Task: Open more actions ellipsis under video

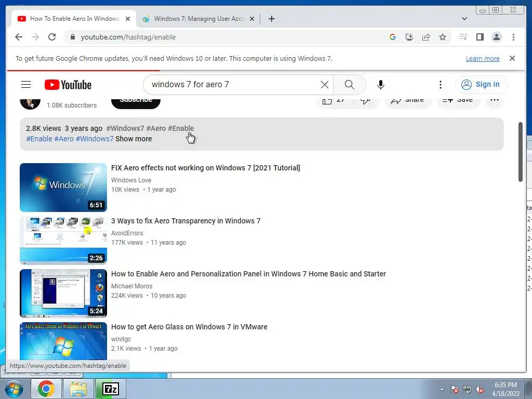Action: 495,101
